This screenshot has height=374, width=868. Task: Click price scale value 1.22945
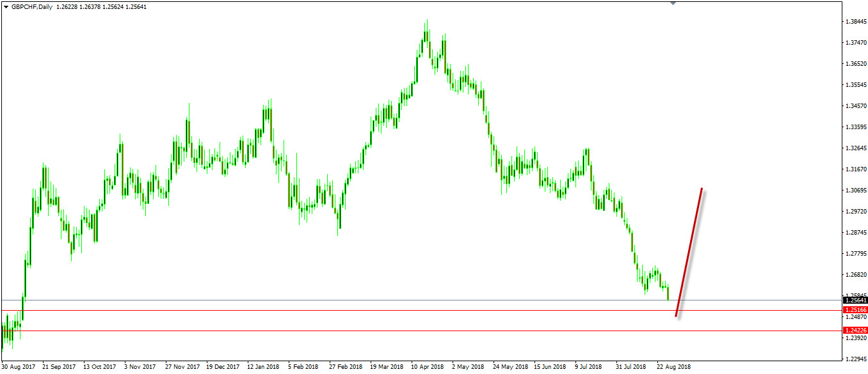pyautogui.click(x=856, y=359)
